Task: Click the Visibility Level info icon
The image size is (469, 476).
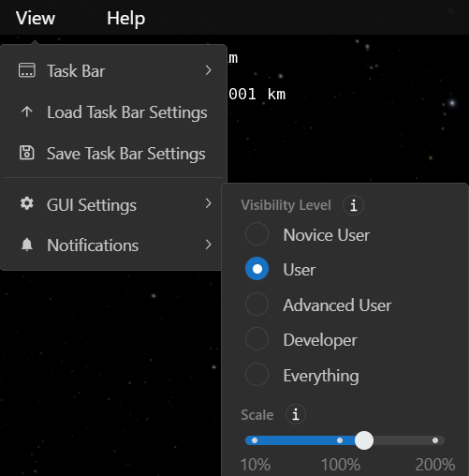Action: pyautogui.click(x=353, y=205)
